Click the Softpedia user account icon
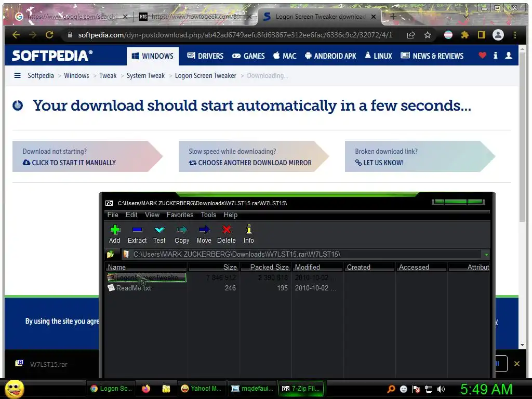The height and width of the screenshot is (399, 532). [508, 55]
